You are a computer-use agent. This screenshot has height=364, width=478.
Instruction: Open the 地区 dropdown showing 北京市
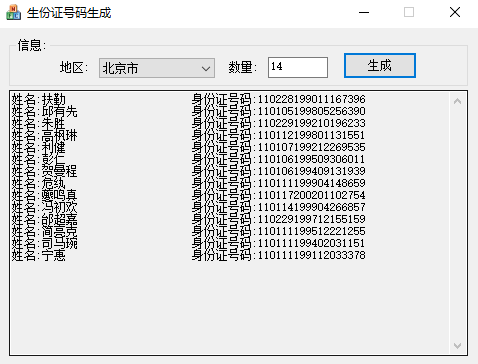tap(157, 68)
